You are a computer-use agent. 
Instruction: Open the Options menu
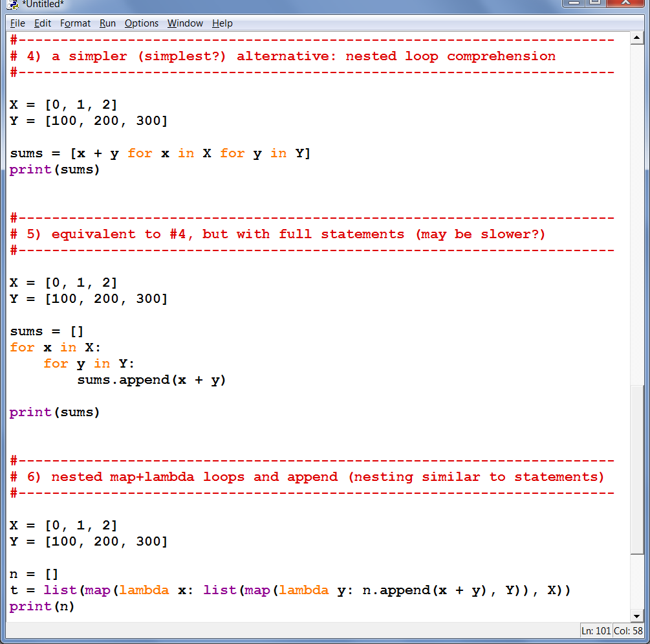[x=142, y=23]
